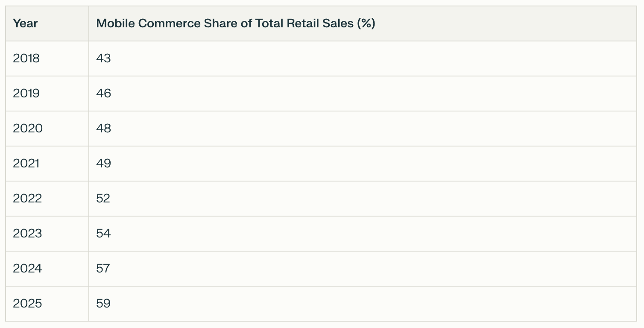Click the 2022 year cell
The height and width of the screenshot is (328, 644).
pyautogui.click(x=47, y=199)
